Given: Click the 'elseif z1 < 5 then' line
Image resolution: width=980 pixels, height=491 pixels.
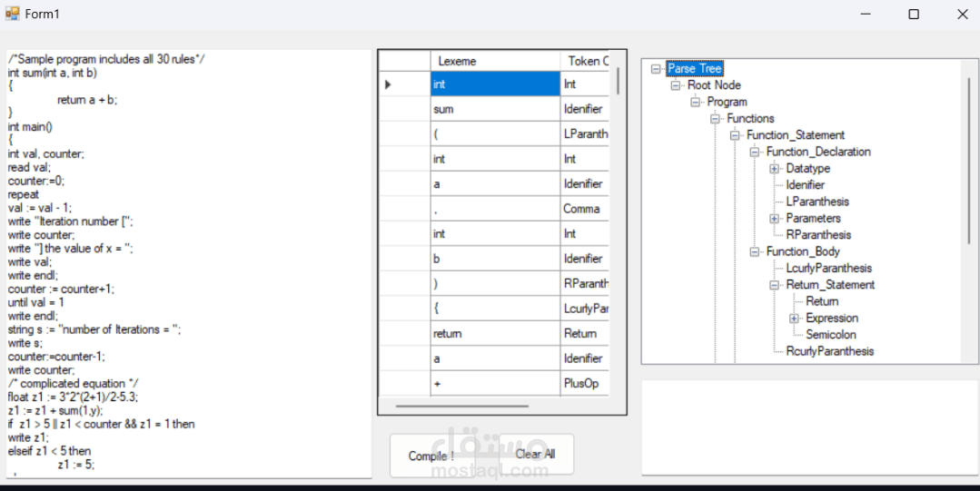Looking at the screenshot, I should click(x=49, y=451).
